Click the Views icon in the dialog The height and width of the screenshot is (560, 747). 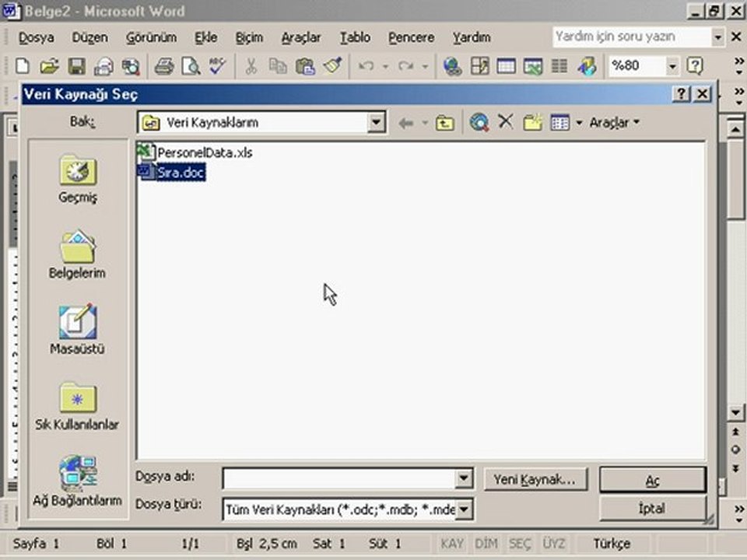pos(559,122)
